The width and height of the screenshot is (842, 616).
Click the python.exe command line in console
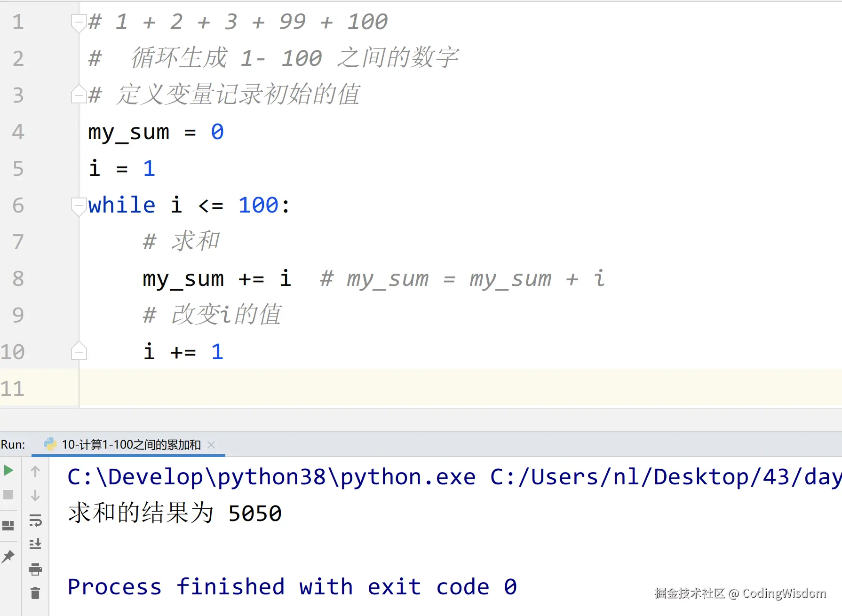454,477
